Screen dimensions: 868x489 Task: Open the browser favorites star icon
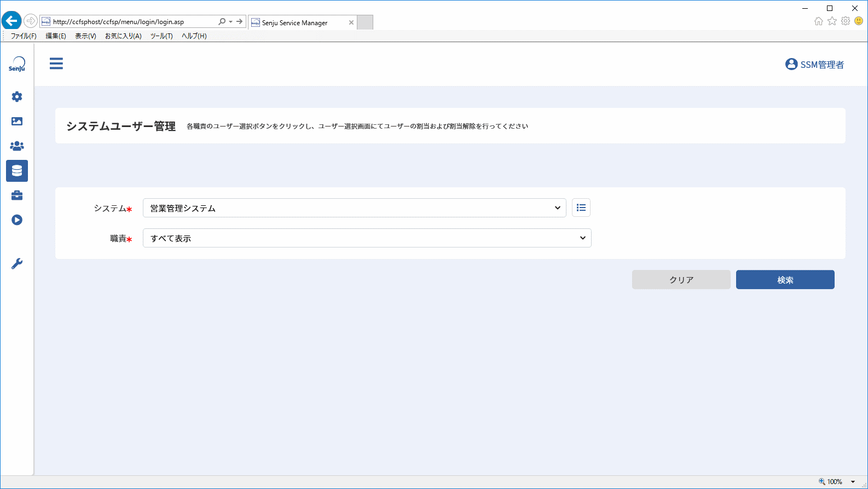click(832, 21)
